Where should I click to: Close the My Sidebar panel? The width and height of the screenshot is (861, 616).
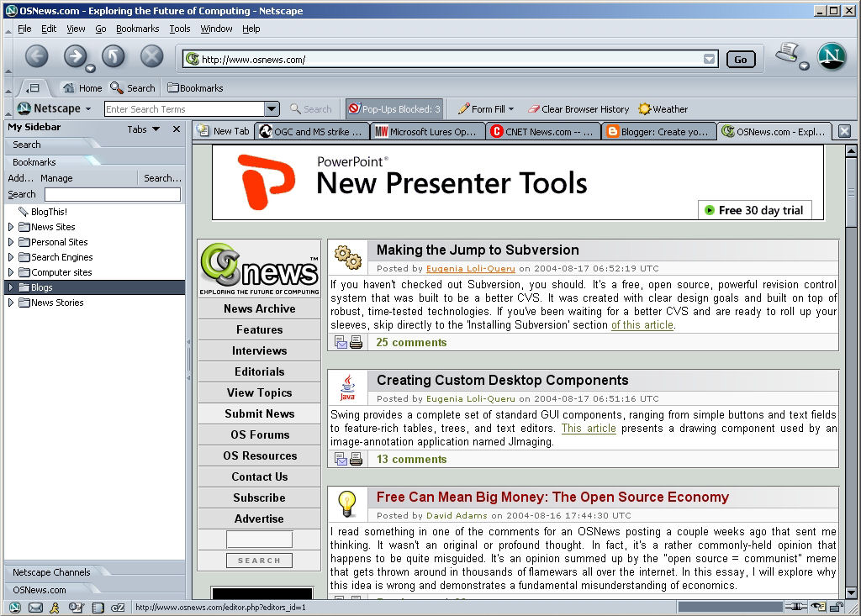[x=177, y=129]
